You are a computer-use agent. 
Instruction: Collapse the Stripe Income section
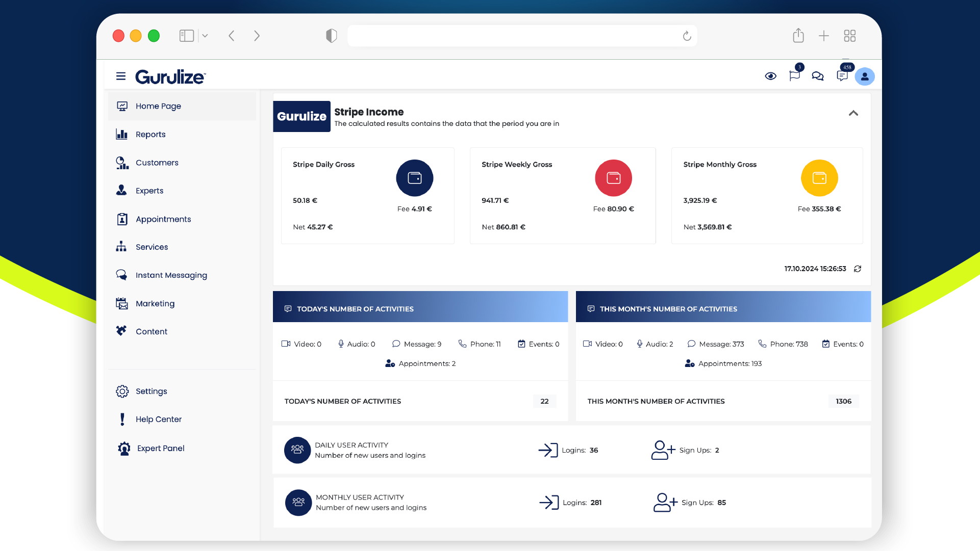pos(853,113)
